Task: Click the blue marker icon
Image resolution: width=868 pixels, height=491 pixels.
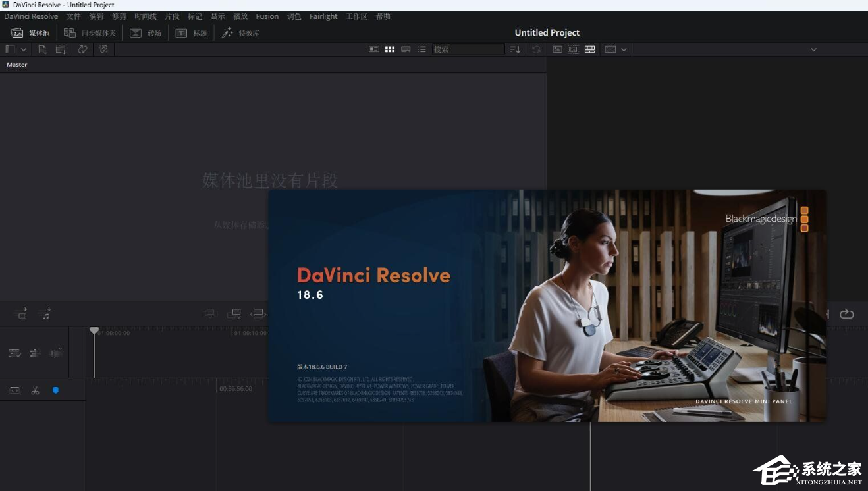Action: coord(55,390)
